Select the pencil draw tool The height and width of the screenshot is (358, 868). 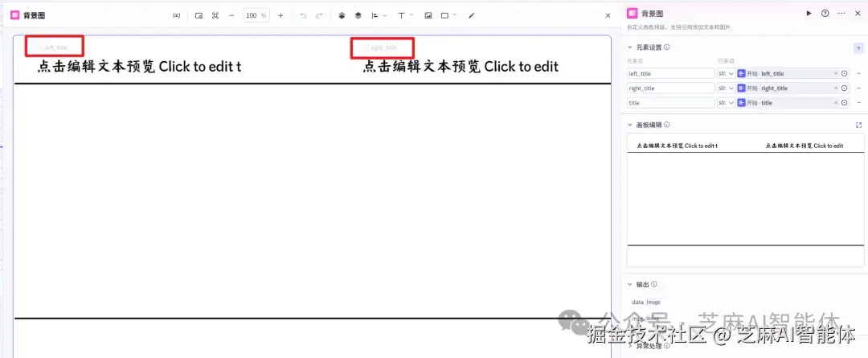[472, 15]
